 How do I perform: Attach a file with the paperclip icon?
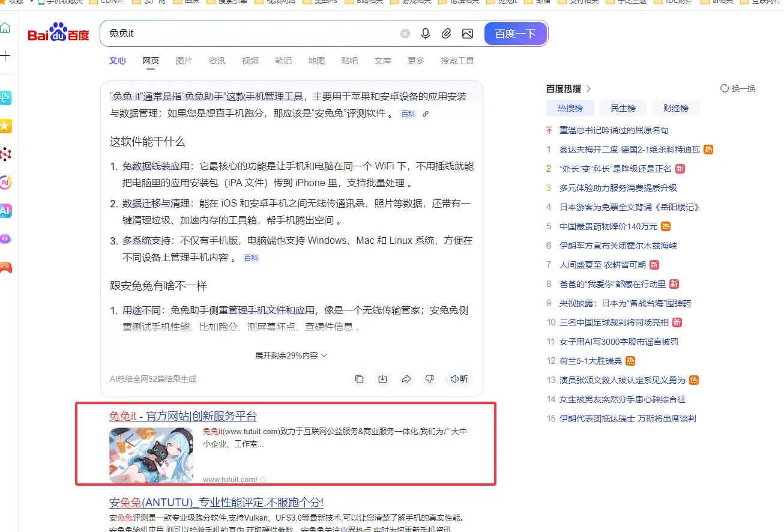pyautogui.click(x=446, y=34)
